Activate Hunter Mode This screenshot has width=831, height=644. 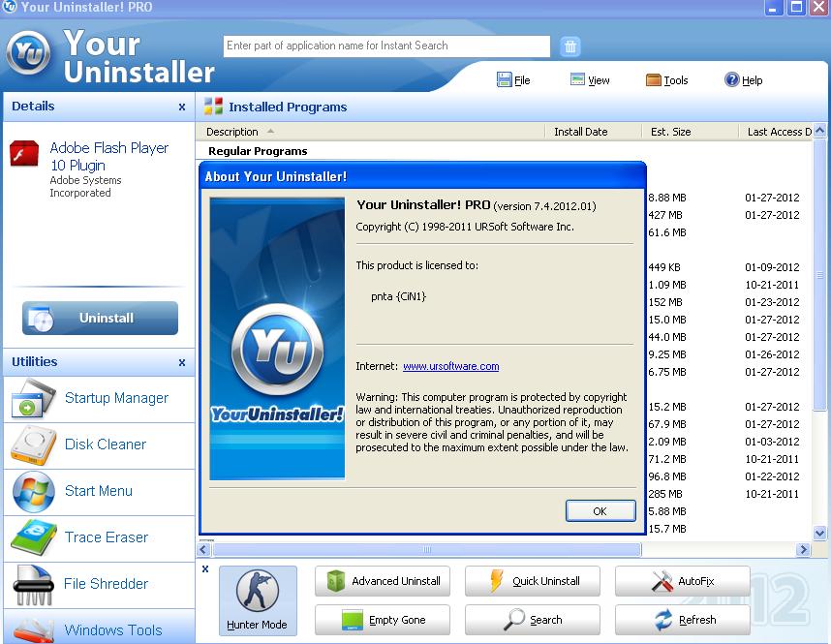click(258, 600)
